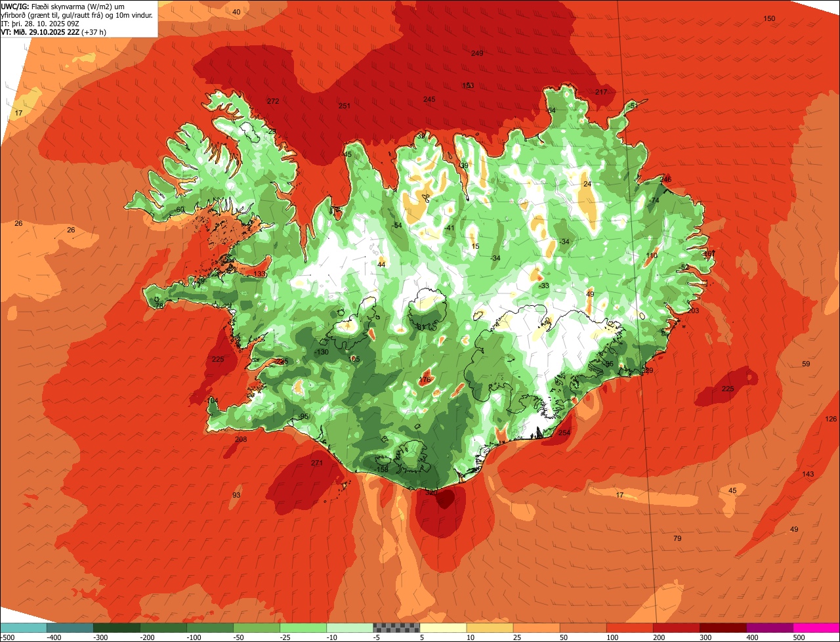The width and height of the screenshot is (840, 642).
Task: Click the value 110 in eastern Iceland
Action: 652,255
